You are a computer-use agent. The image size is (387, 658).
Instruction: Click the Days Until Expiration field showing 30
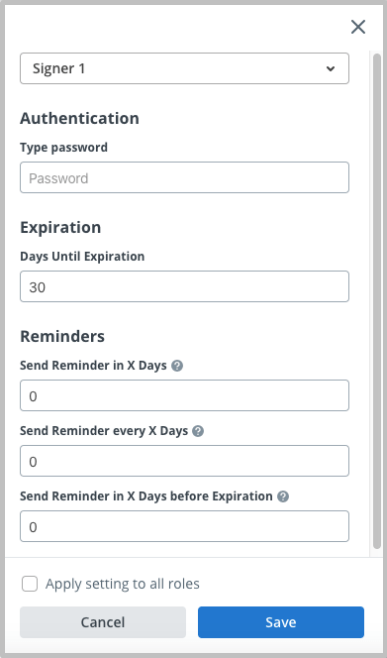pyautogui.click(x=184, y=287)
